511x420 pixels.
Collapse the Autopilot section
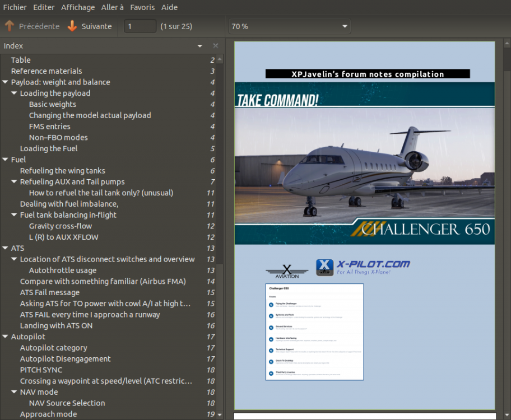coord(5,337)
